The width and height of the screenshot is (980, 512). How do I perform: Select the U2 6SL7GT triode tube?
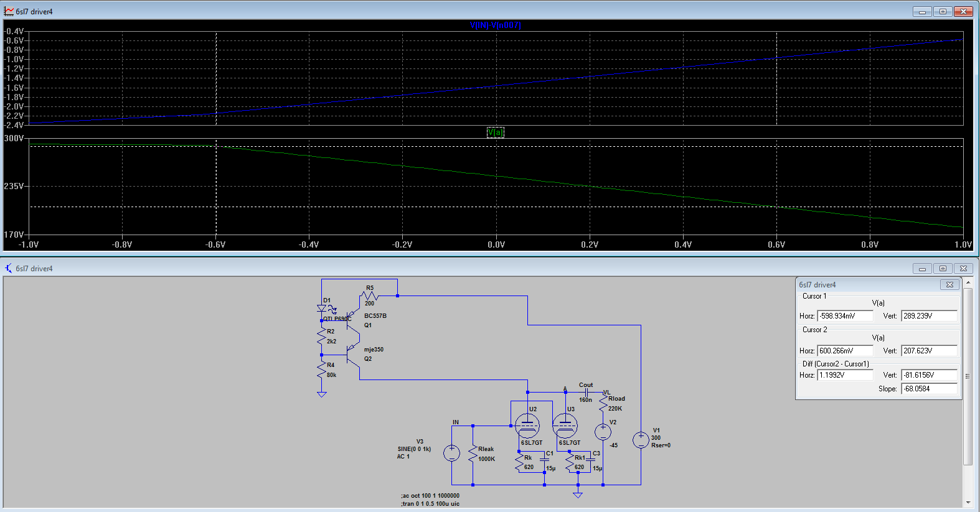[527, 426]
